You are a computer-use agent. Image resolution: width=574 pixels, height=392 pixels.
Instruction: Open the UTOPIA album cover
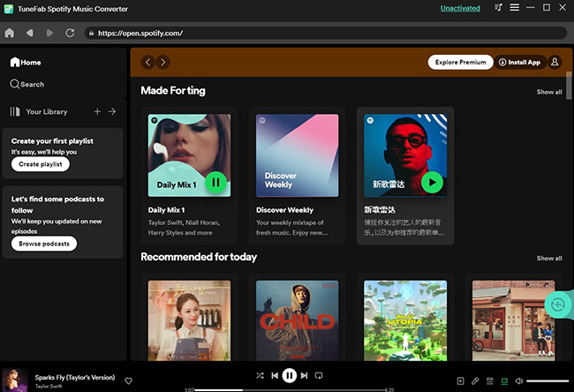(405, 320)
